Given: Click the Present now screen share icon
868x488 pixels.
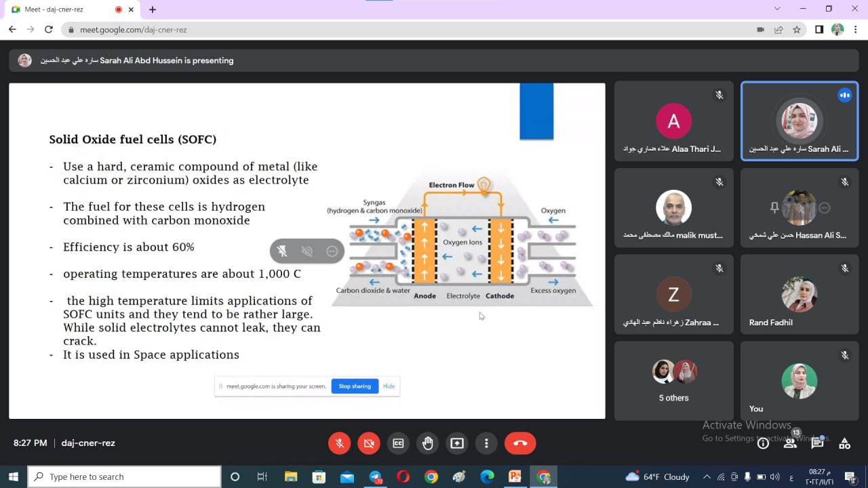Looking at the screenshot, I should [457, 443].
